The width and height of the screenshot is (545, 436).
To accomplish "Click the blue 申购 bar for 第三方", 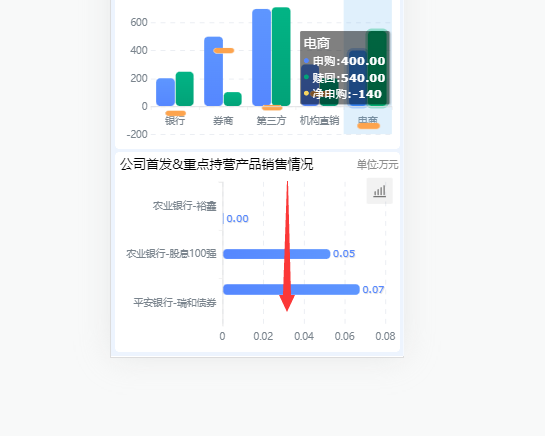I will coord(261,57).
